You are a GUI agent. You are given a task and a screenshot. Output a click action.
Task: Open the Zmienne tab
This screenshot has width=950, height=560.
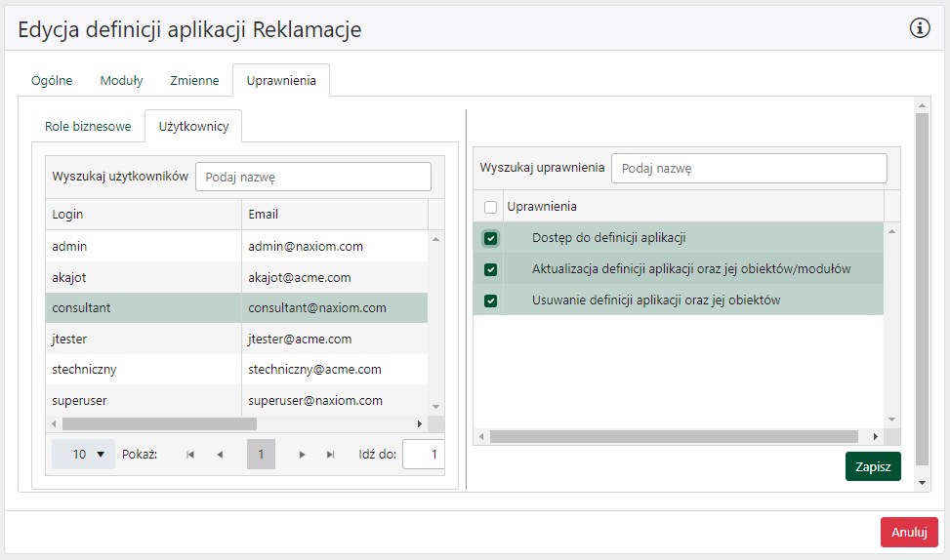(194, 81)
